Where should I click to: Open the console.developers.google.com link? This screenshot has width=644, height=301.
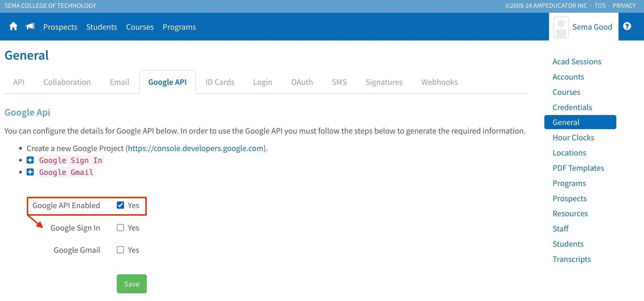pyautogui.click(x=195, y=148)
